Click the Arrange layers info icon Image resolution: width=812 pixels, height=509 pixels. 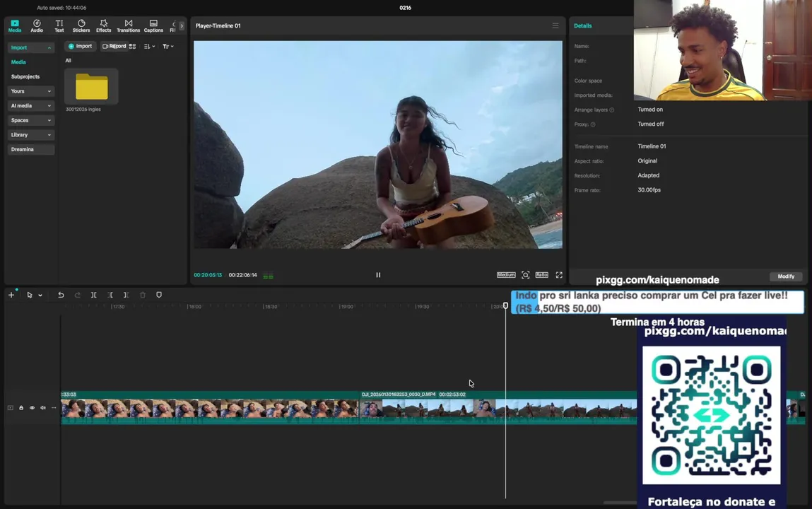[x=612, y=110]
